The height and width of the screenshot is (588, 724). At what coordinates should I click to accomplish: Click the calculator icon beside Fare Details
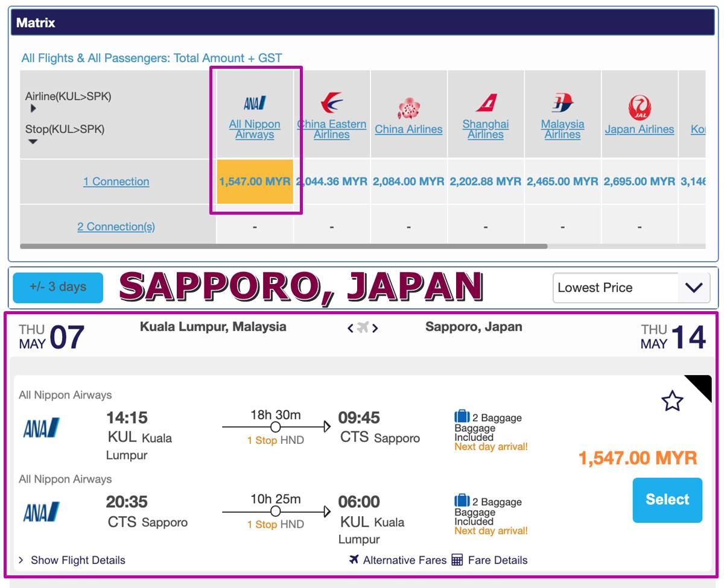click(x=457, y=560)
